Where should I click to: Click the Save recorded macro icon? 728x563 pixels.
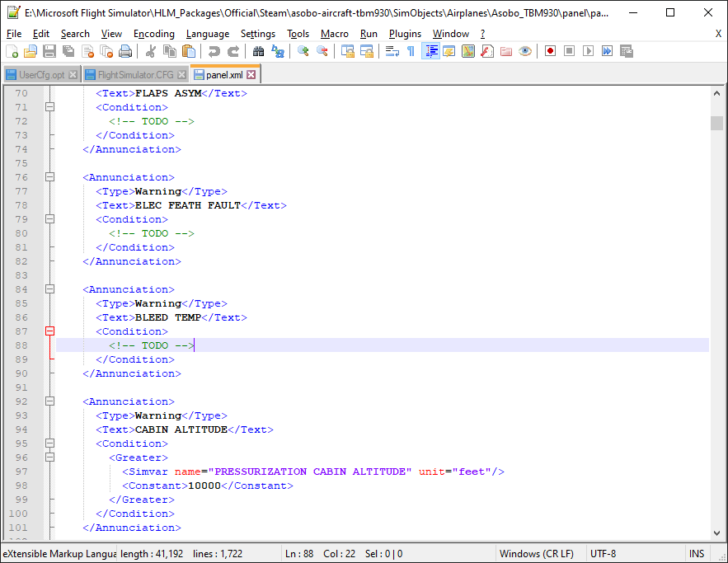pyautogui.click(x=627, y=51)
